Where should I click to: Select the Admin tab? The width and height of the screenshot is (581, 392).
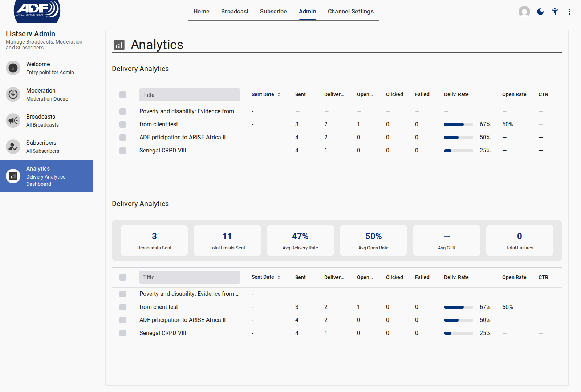coord(308,12)
